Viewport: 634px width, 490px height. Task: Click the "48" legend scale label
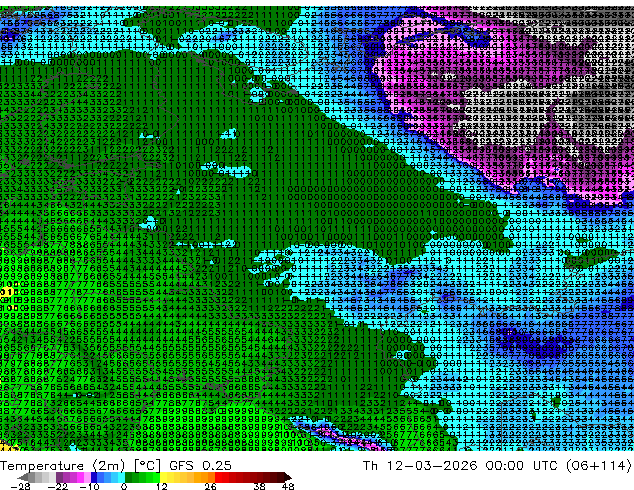tap(288, 486)
